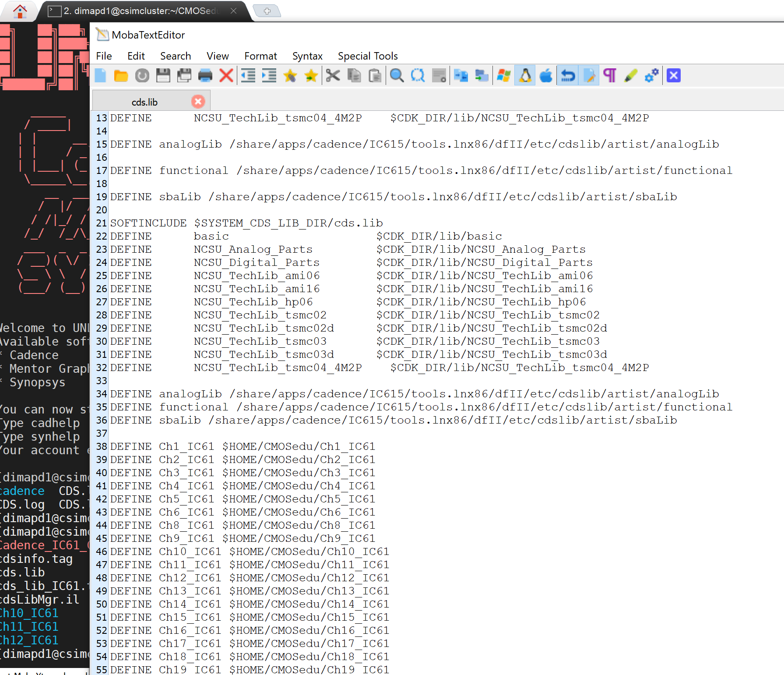
Task: Open a file with the folder icon
Action: pyautogui.click(x=121, y=76)
